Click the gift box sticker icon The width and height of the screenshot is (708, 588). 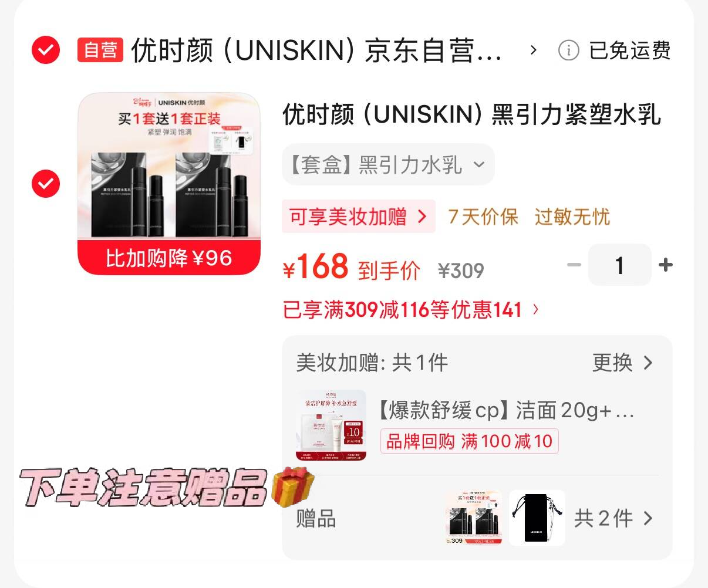tap(292, 487)
